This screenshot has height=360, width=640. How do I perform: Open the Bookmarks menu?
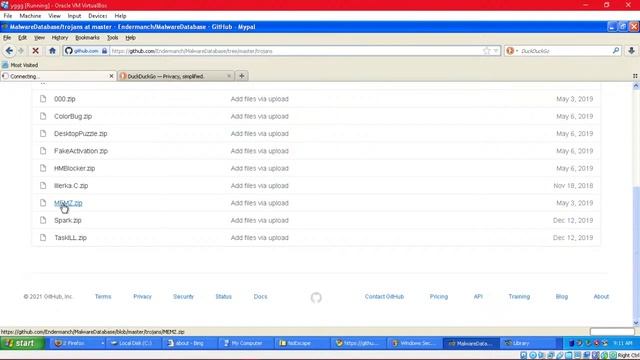87,38
